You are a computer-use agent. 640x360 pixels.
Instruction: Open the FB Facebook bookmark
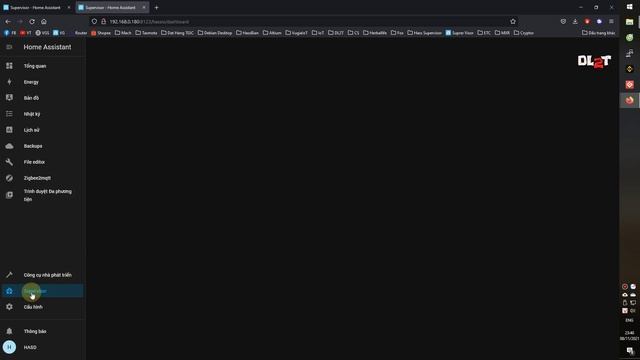pyautogui.click(x=10, y=33)
